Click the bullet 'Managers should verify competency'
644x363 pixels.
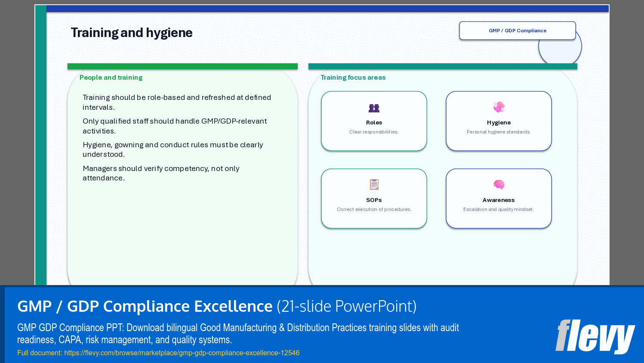(x=161, y=173)
